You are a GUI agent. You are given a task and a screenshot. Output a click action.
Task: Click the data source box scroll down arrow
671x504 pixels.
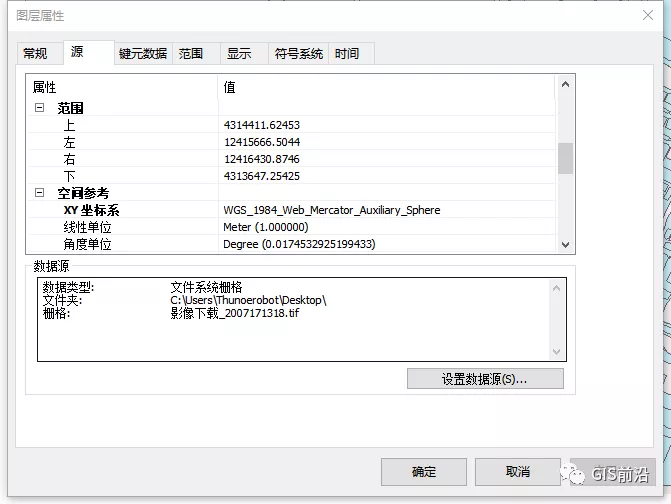click(x=556, y=352)
